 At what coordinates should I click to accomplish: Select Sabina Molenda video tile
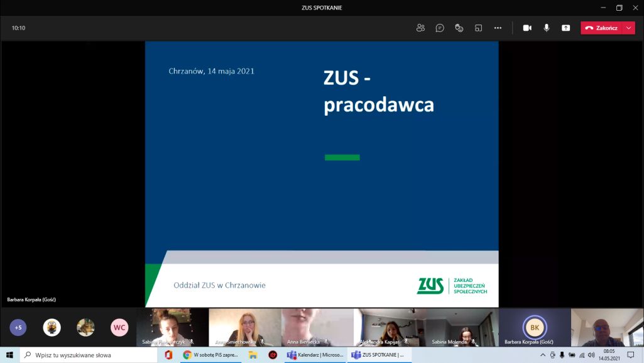[462, 327]
